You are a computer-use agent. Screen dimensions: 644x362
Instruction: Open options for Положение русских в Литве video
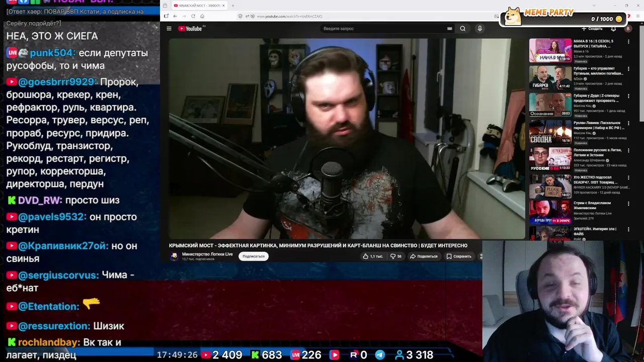pos(628,150)
